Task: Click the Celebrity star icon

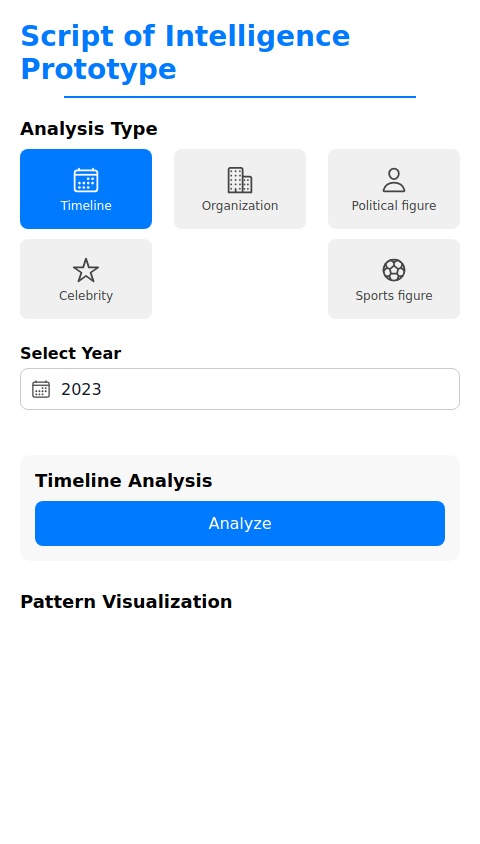Action: click(86, 270)
